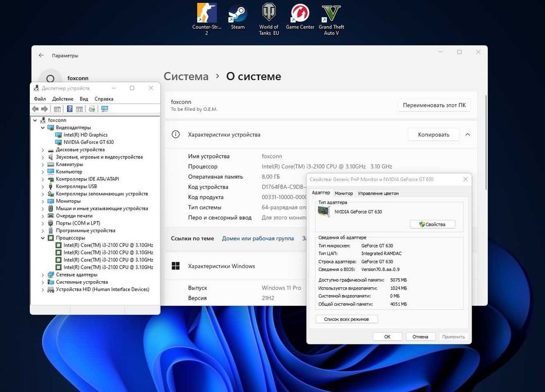This screenshot has height=392, width=545.
Task: Expand the Порты (COM и LPT) node
Action: (43, 223)
